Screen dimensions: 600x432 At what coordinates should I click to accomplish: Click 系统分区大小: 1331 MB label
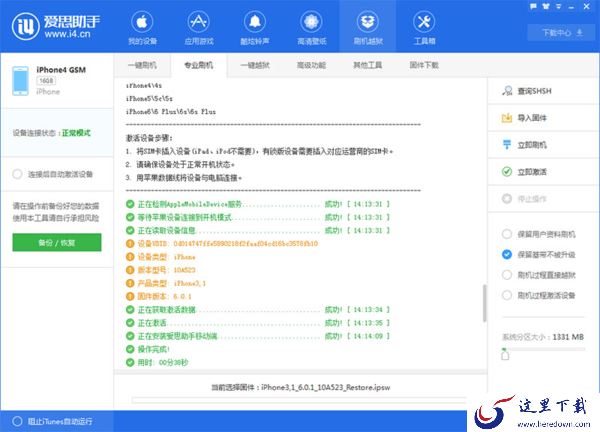tap(543, 337)
